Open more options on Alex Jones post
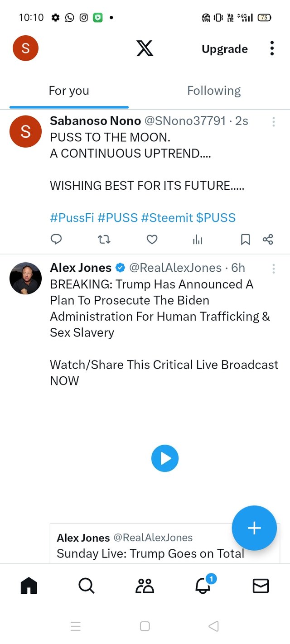The width and height of the screenshot is (290, 644). [x=274, y=269]
